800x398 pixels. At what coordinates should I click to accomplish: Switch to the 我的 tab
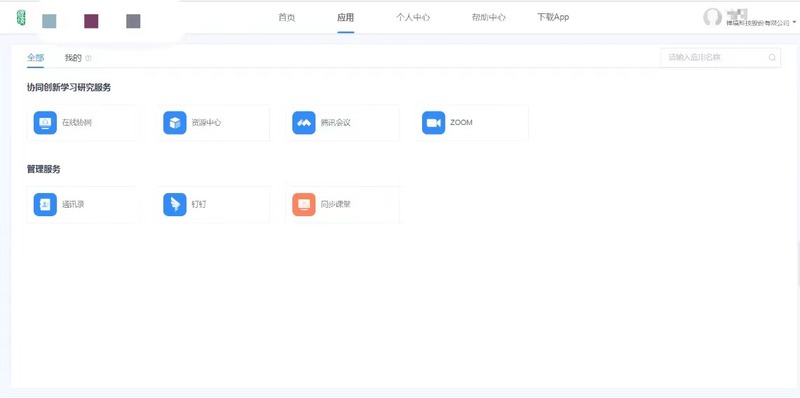pos(73,58)
